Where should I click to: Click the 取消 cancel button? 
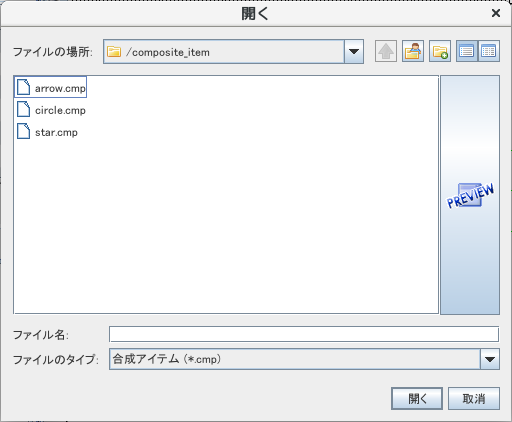point(474,398)
